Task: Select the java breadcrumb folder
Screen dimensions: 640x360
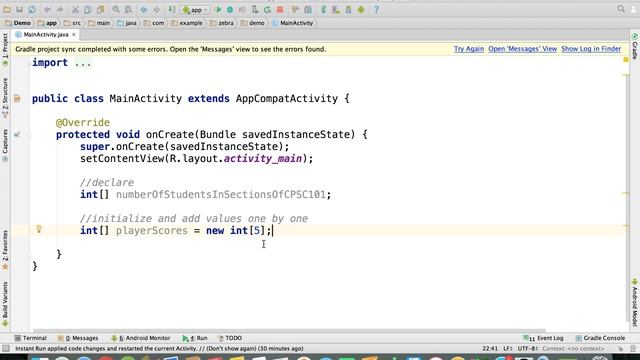Action: 127,23
